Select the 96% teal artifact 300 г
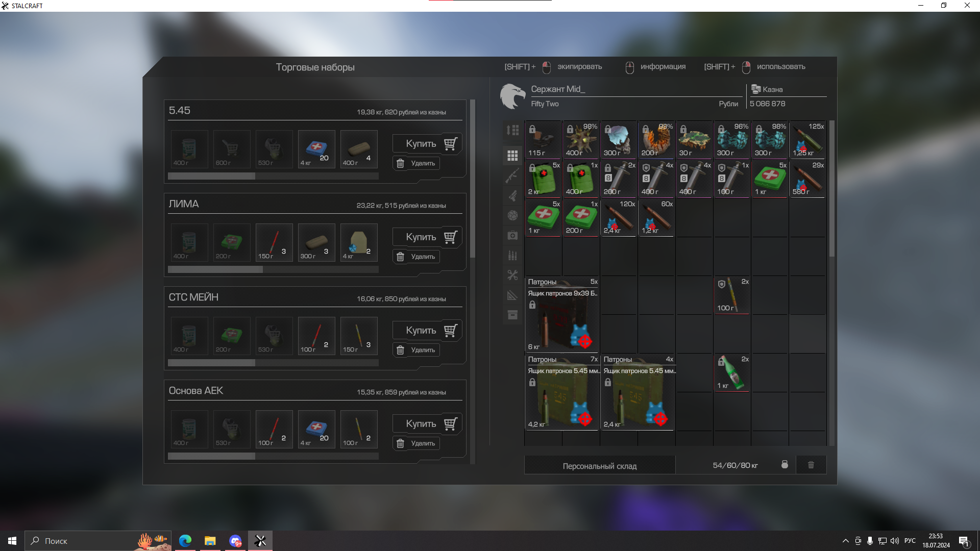 point(732,139)
